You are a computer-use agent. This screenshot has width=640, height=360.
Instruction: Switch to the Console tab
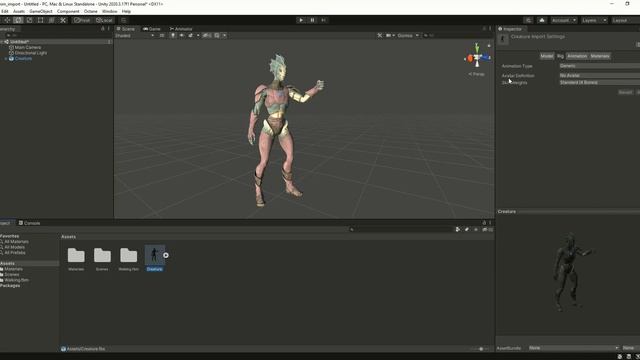(29, 223)
